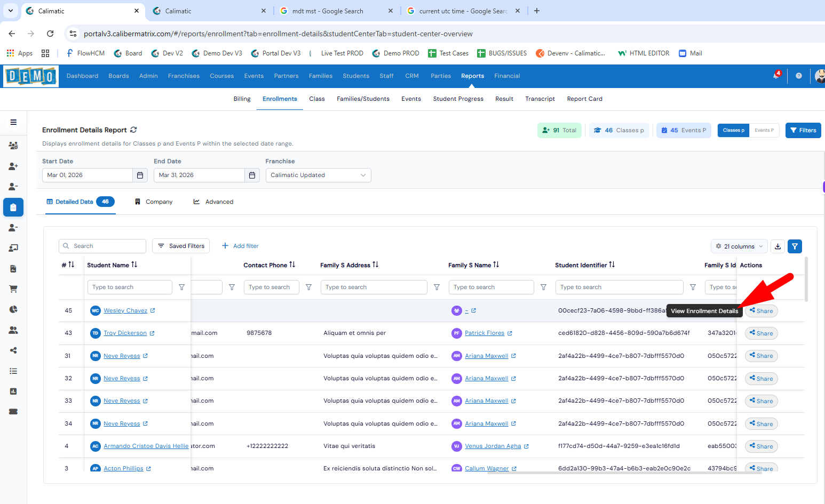Open the Patrick Flores family link
This screenshot has height=504, width=825.
[484, 333]
